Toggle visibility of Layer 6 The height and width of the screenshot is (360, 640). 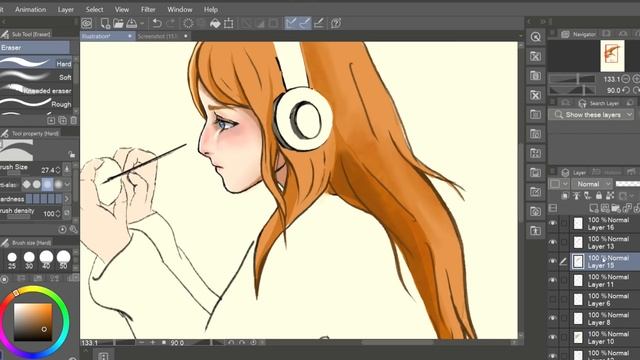pos(553,300)
